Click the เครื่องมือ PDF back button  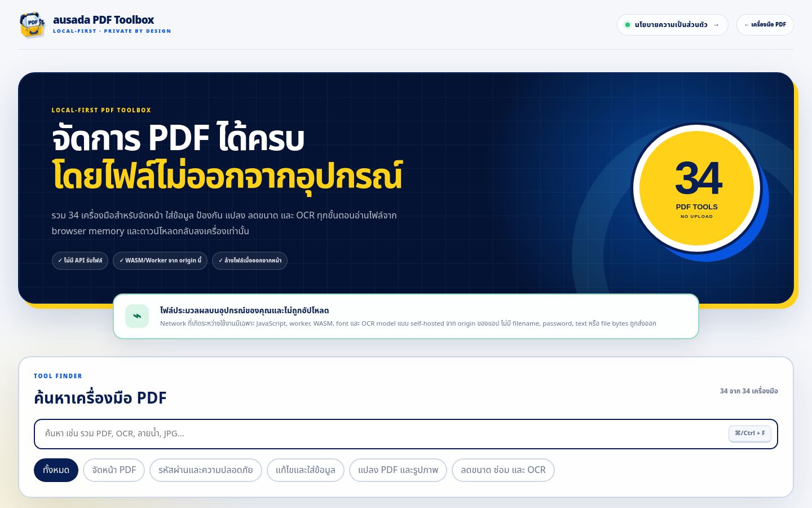tap(765, 25)
